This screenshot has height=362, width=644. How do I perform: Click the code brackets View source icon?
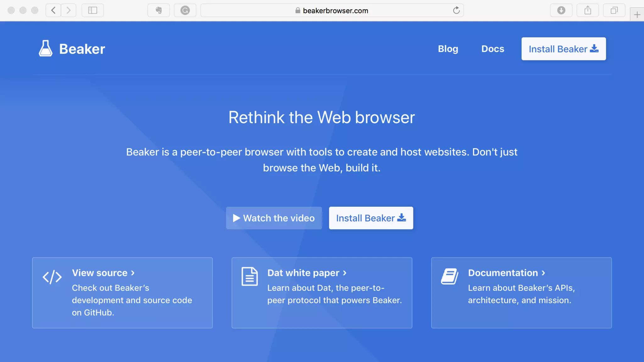[x=52, y=277]
